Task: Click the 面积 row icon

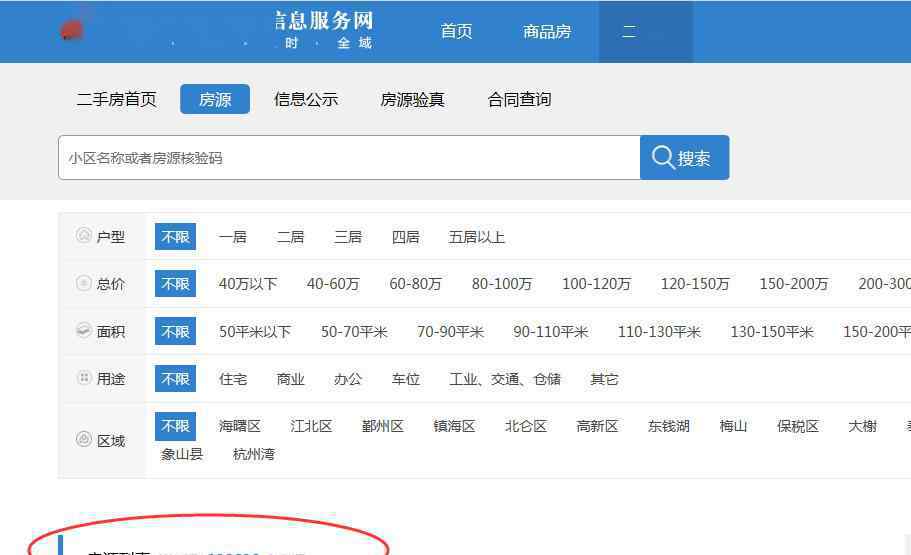Action: 84,330
